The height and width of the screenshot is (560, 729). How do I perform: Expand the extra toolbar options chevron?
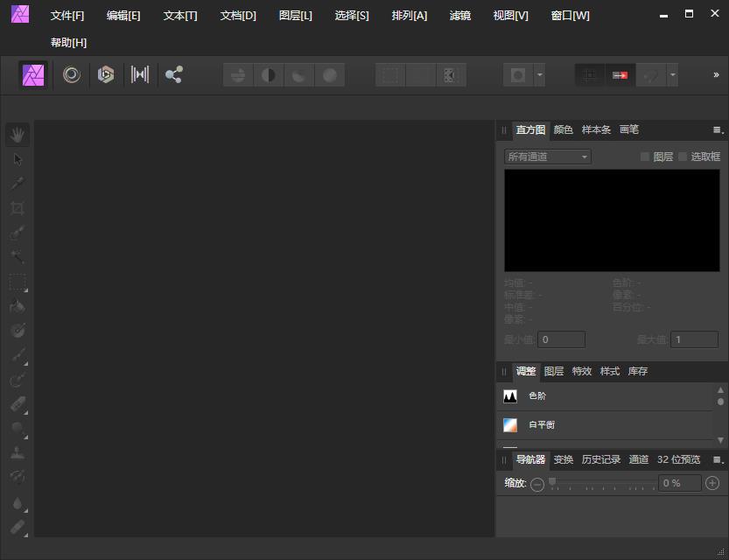coord(715,74)
